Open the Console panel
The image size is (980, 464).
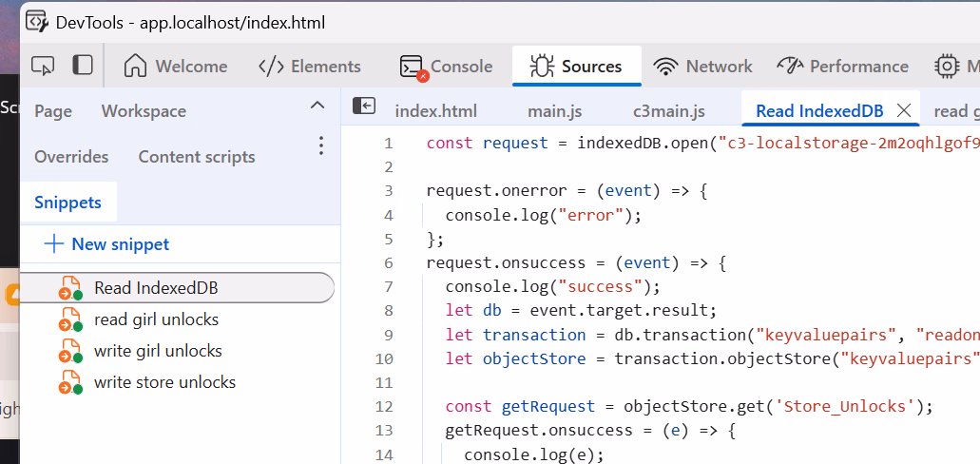(x=447, y=67)
